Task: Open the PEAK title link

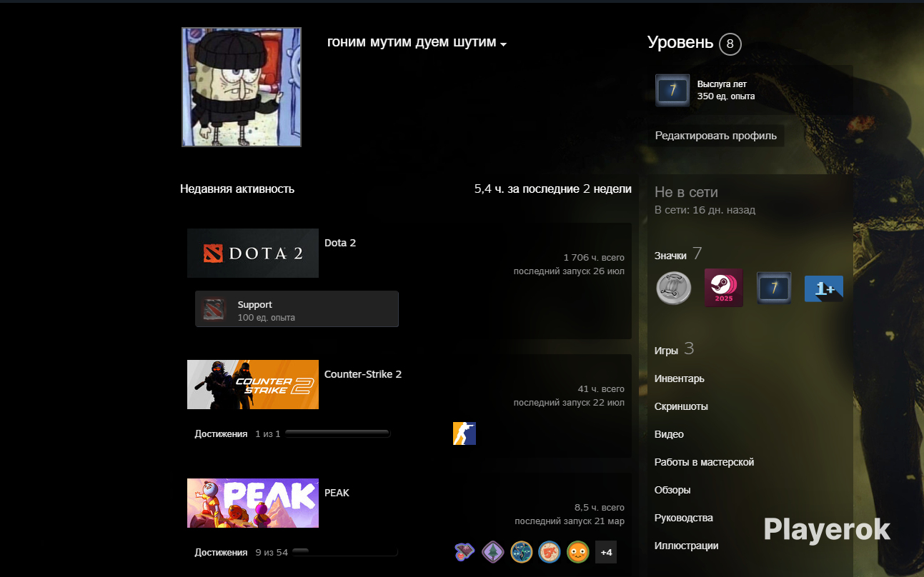Action: pyautogui.click(x=337, y=493)
